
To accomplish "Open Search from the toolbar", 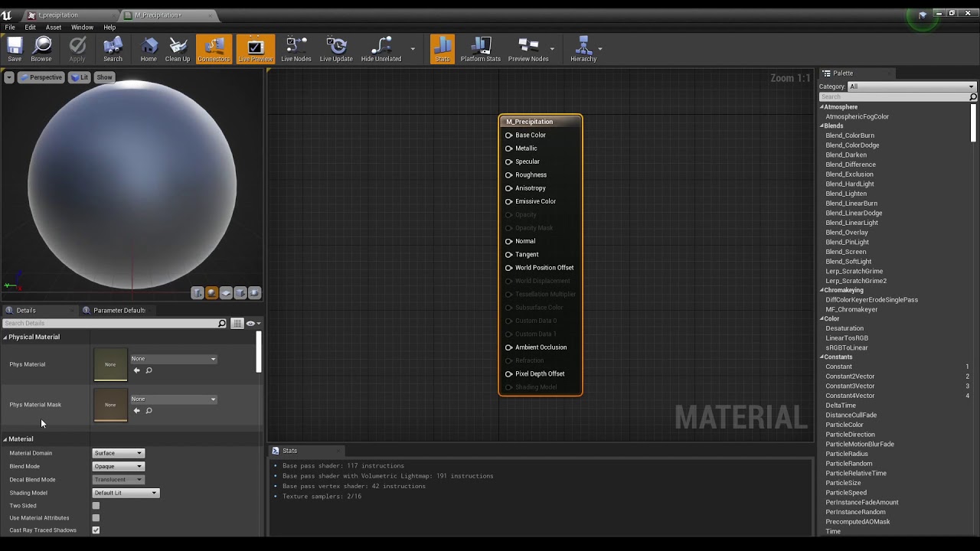I will pyautogui.click(x=113, y=49).
